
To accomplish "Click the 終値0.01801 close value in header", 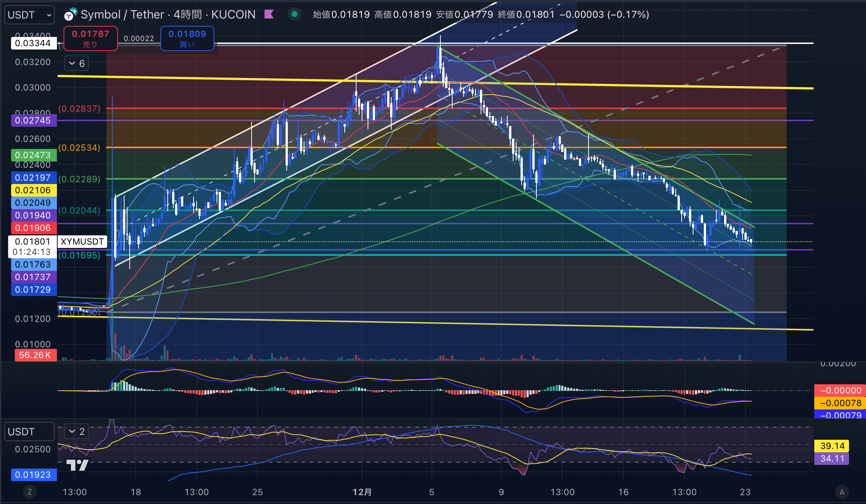I will pos(526,14).
